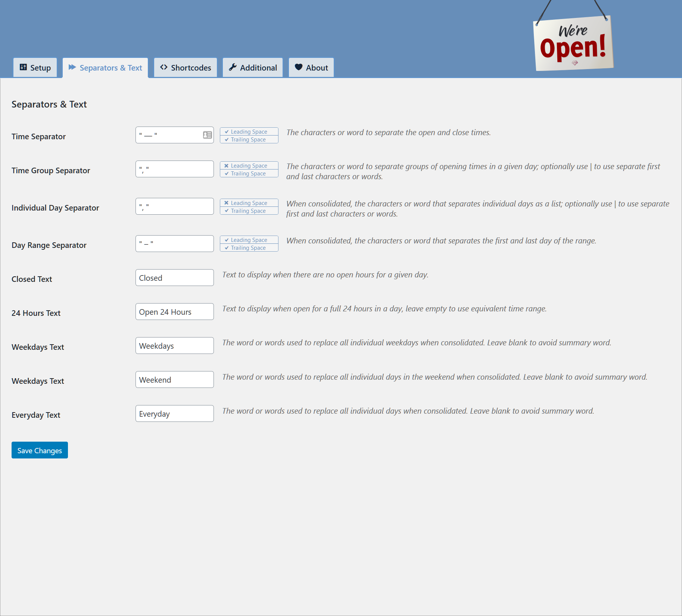Click the Closed Text input field
Screen dimensions: 682x616
click(175, 277)
